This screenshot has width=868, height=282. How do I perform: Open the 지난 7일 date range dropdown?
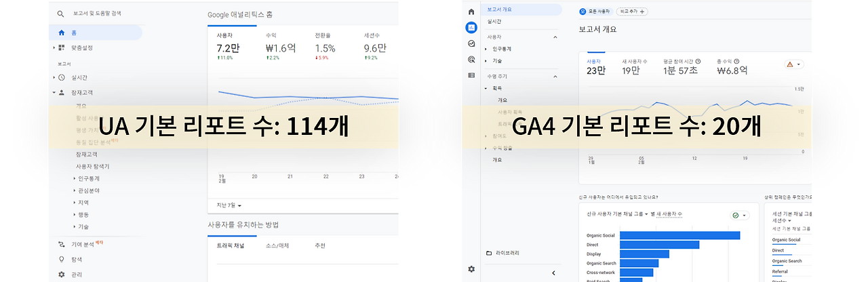click(229, 205)
